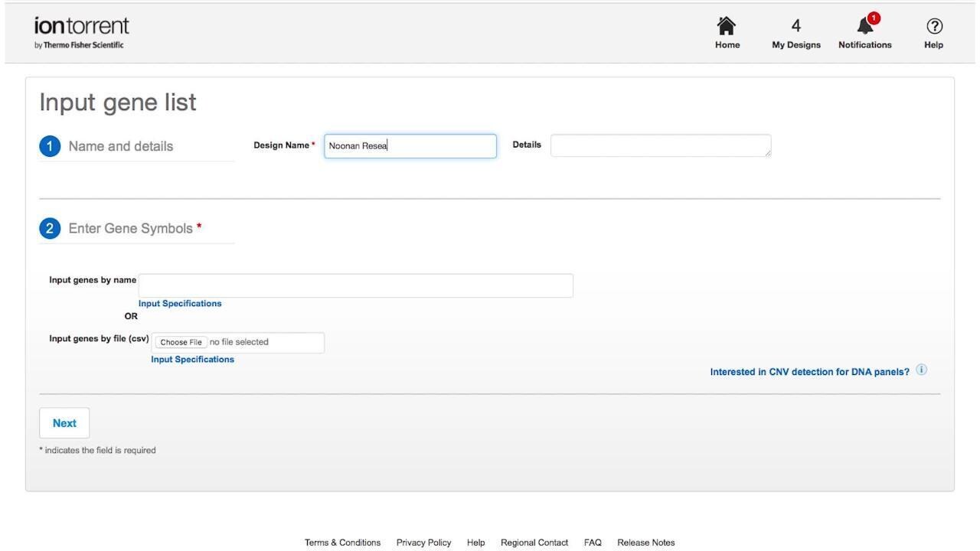Viewport: 980px width, 551px height.
Task: Open the Release Notes footer link
Action: pyautogui.click(x=645, y=543)
